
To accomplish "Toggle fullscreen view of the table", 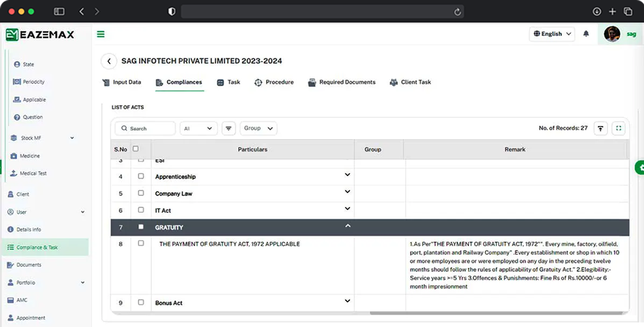I will coord(619,129).
